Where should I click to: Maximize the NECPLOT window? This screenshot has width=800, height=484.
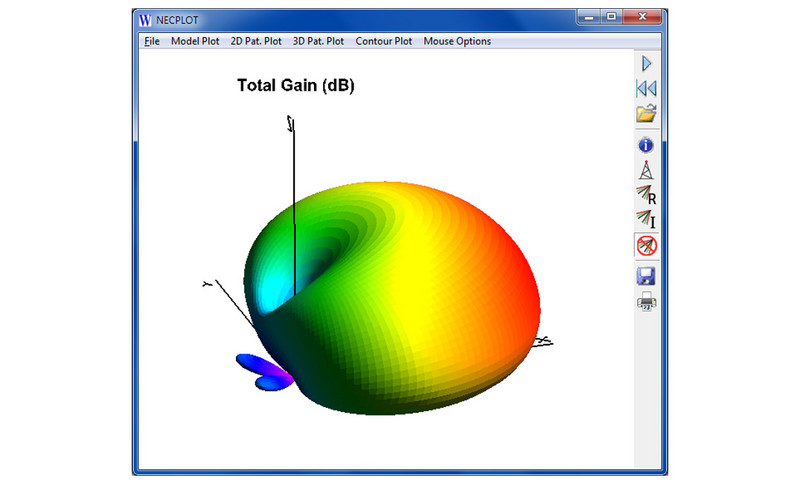611,17
